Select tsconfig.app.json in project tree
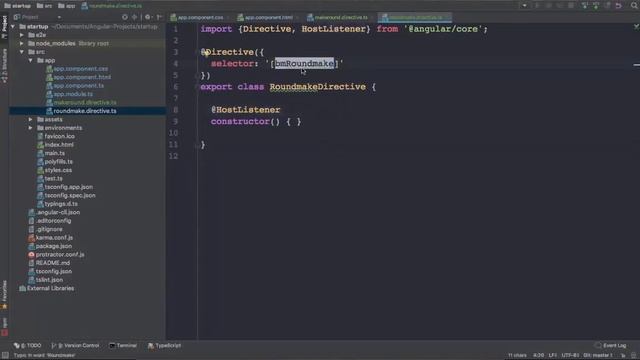Screen dimensions: 640x360 click(x=69, y=187)
